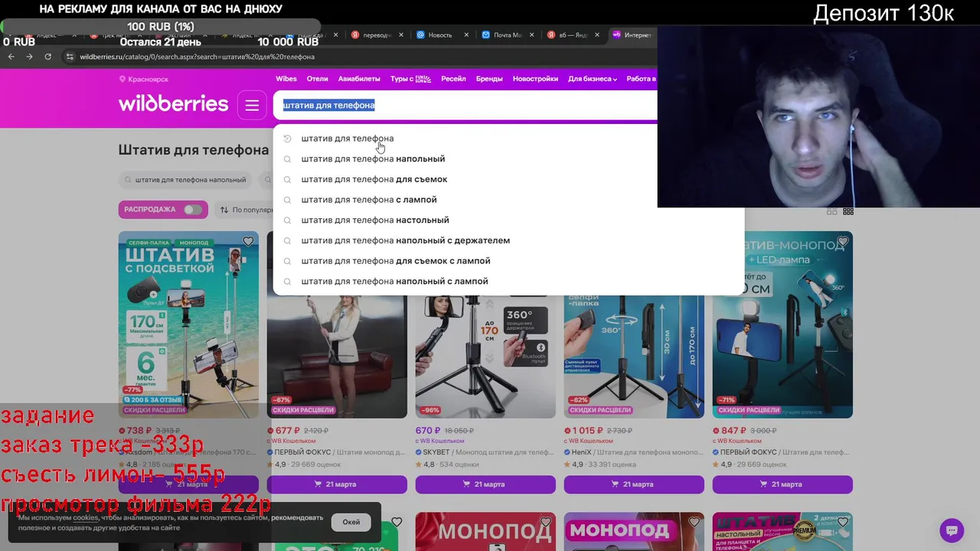The height and width of the screenshot is (551, 980).
Task: Click search icon beside 'штатив для телефона для съемок'
Action: click(x=288, y=180)
